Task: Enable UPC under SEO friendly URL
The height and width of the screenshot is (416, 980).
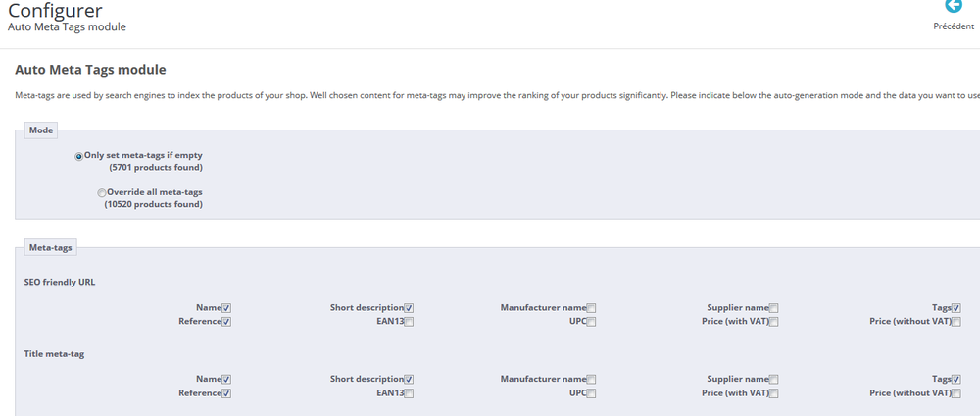Action: coord(591,322)
